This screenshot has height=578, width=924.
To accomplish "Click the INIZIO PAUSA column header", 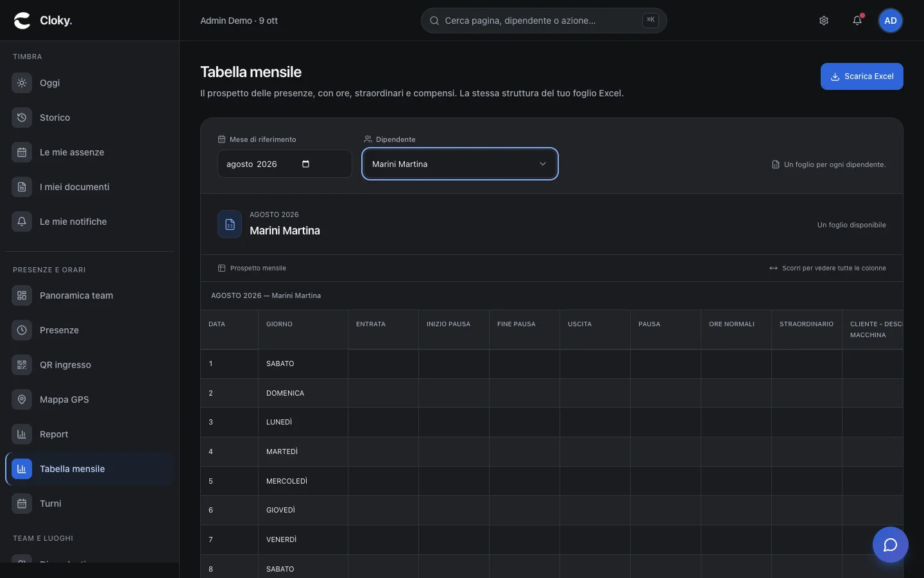I will click(x=454, y=329).
